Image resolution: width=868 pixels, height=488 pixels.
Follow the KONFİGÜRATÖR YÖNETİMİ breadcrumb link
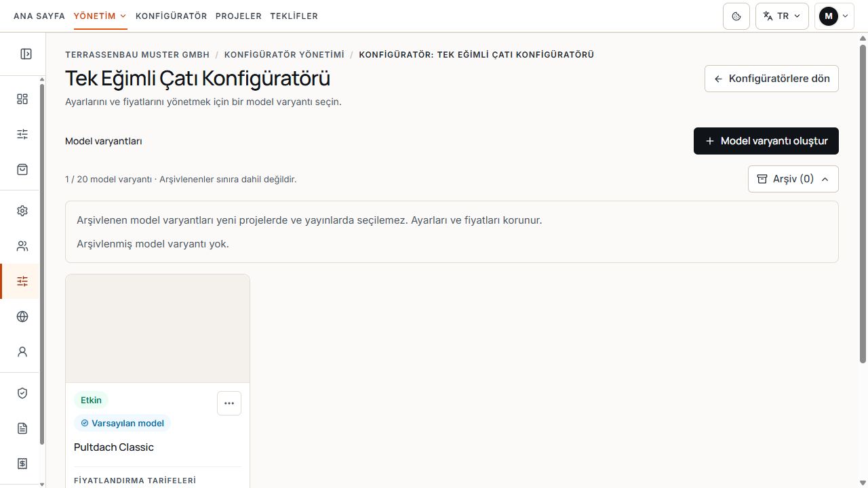coord(284,54)
